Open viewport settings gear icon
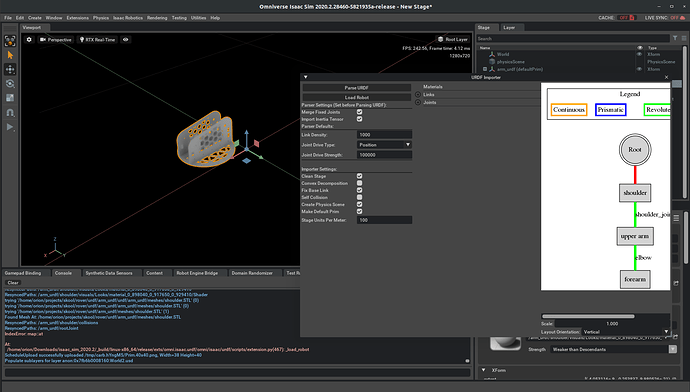This screenshot has width=690, height=392. pos(29,40)
